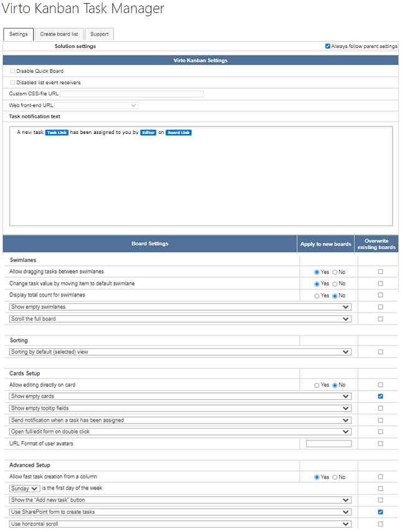405x532 pixels.
Task: Check overwrite box for URL Format of user avatars
Action: click(x=381, y=444)
